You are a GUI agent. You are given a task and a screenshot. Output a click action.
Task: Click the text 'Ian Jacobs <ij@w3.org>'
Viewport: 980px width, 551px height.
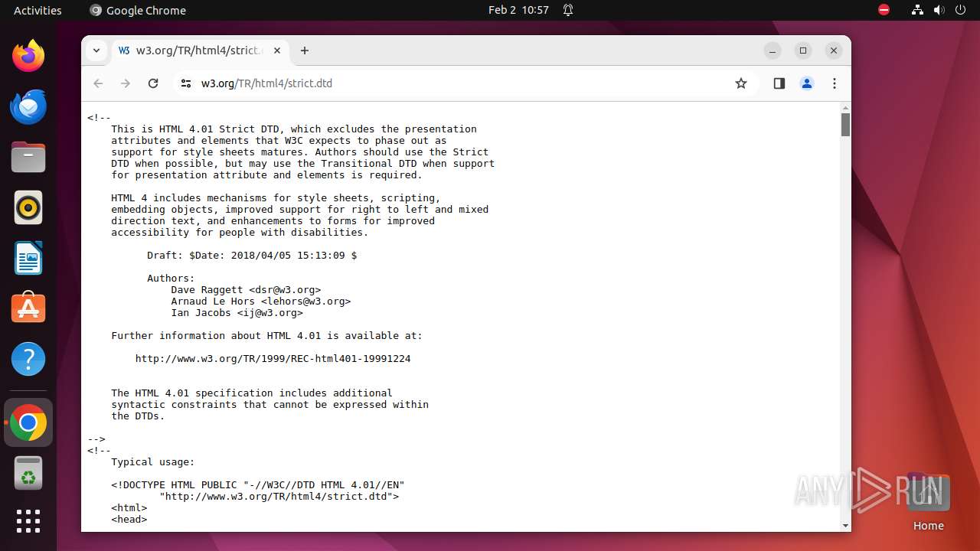(x=237, y=313)
